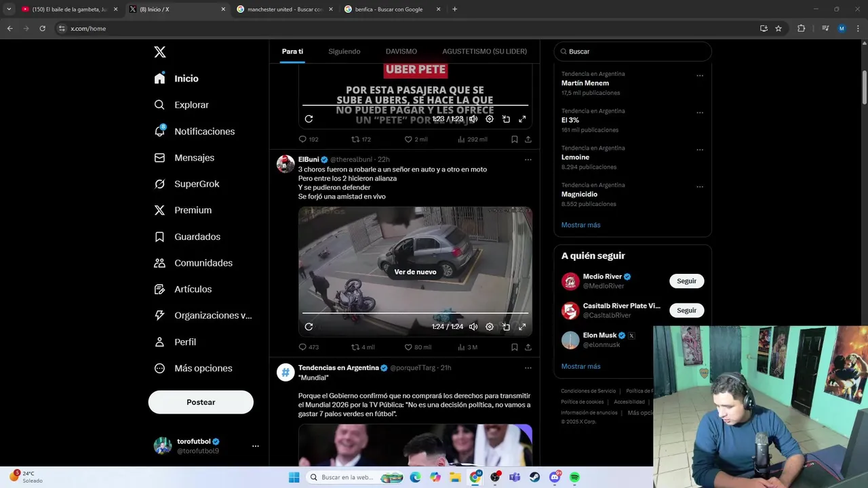Open Mensajes inbox

click(184, 157)
